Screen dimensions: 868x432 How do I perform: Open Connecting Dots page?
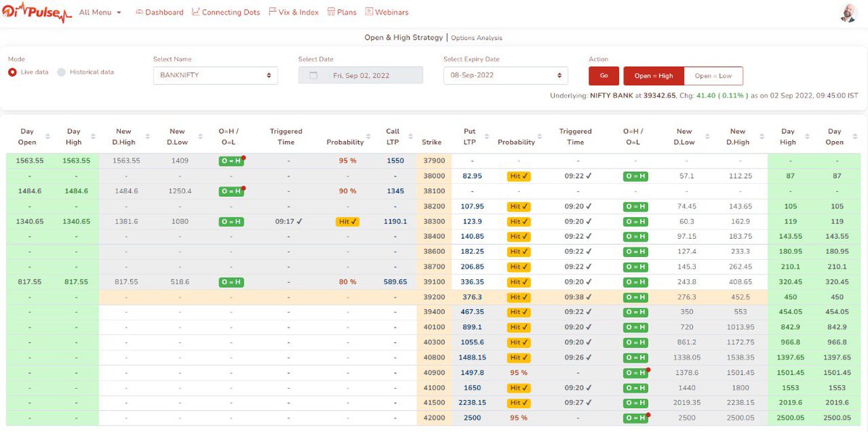(226, 12)
